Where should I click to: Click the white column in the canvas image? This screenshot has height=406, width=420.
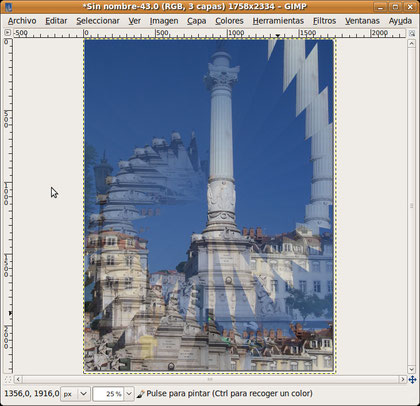[x=221, y=143]
